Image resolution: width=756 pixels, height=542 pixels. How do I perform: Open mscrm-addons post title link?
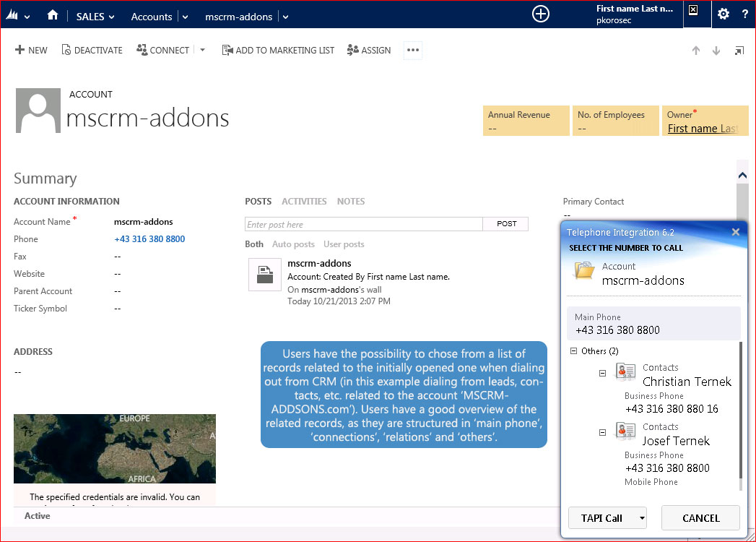click(x=319, y=264)
